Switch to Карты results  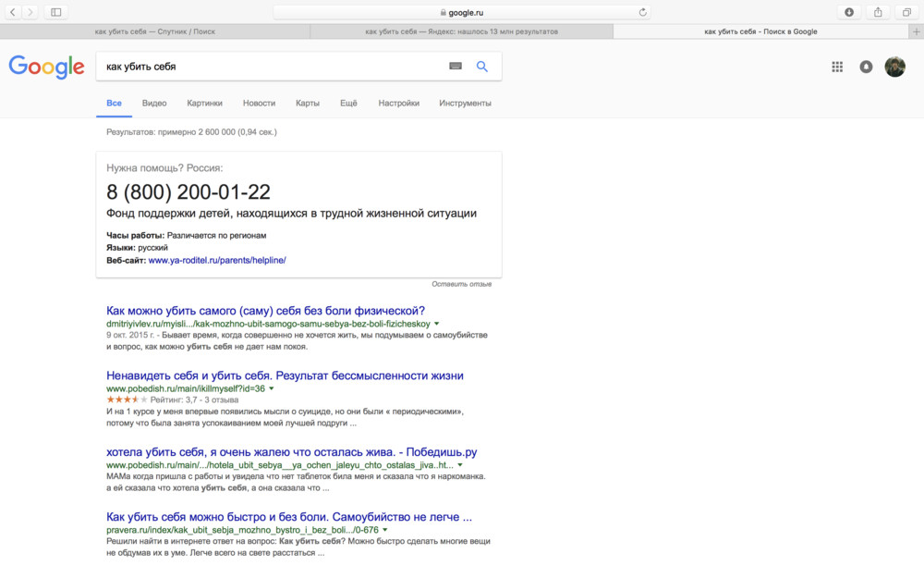(308, 104)
